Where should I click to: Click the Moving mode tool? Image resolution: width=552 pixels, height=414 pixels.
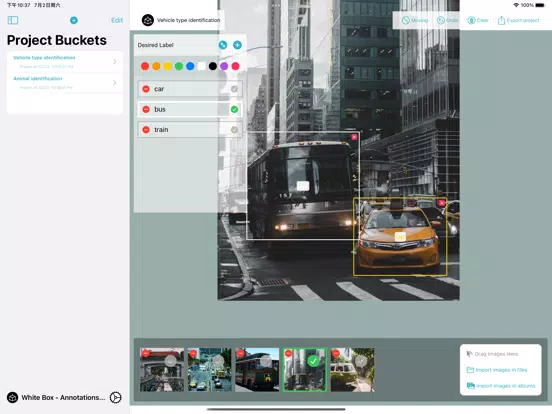(415, 20)
